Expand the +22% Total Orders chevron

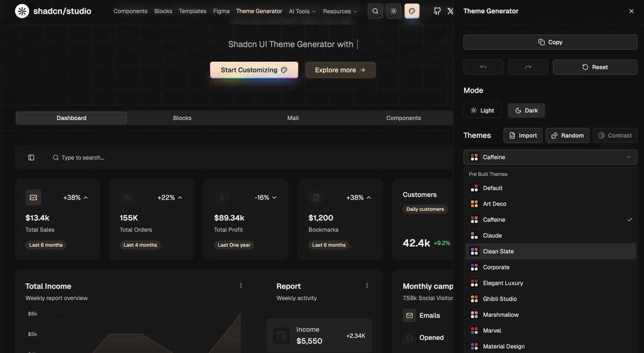[180, 197]
